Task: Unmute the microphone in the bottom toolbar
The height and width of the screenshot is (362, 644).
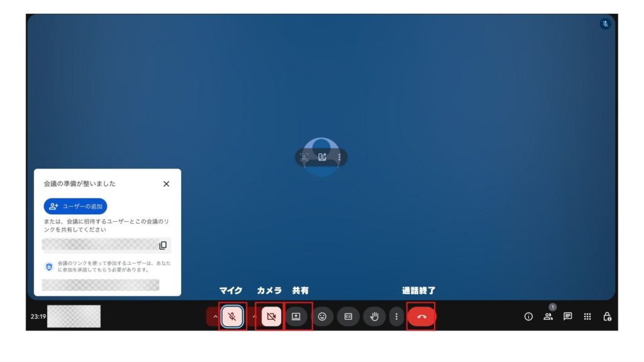Action: (232, 317)
